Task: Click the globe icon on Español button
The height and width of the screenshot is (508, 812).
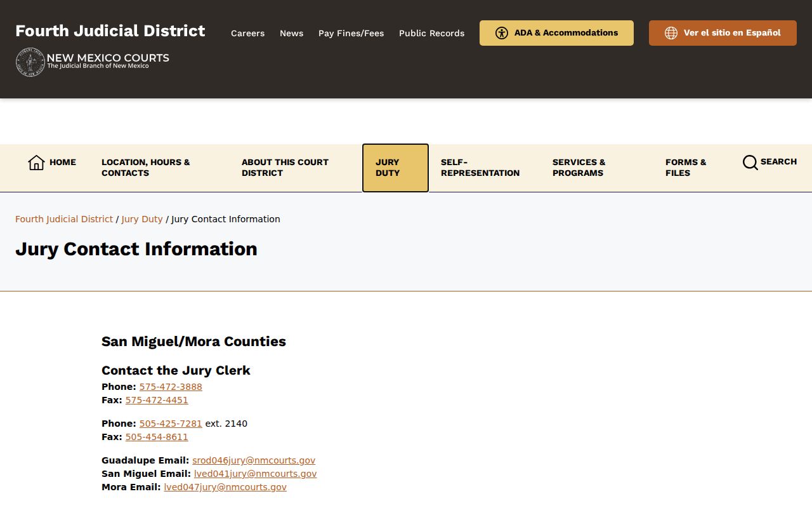Action: [671, 33]
